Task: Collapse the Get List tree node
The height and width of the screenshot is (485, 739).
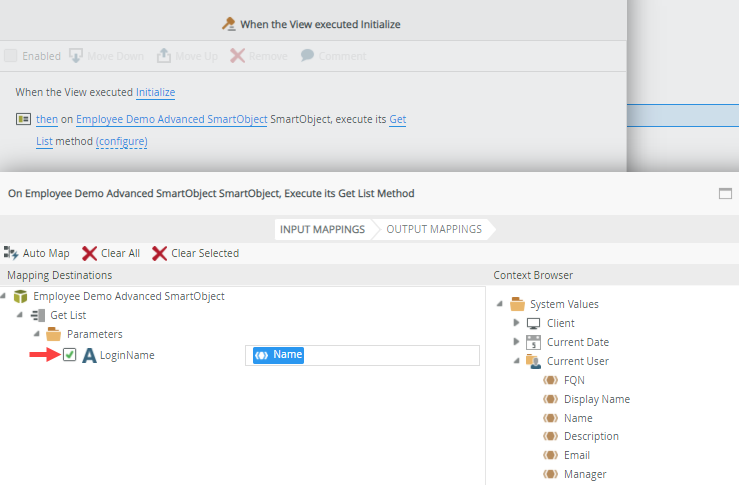Action: (20, 315)
